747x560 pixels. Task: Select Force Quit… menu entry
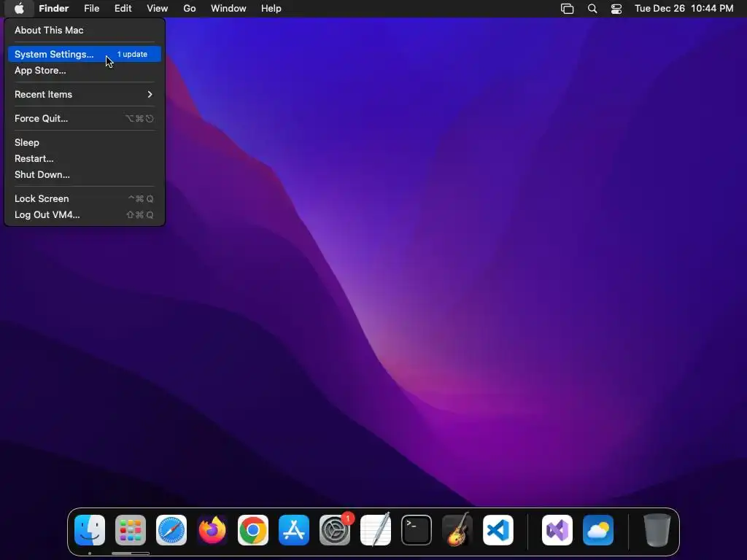click(x=85, y=119)
